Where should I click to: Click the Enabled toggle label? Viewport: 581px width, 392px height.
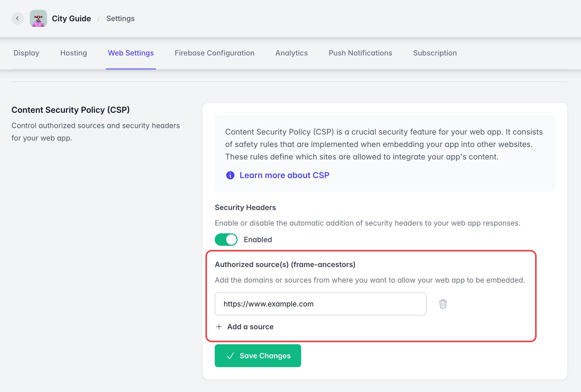(x=258, y=240)
